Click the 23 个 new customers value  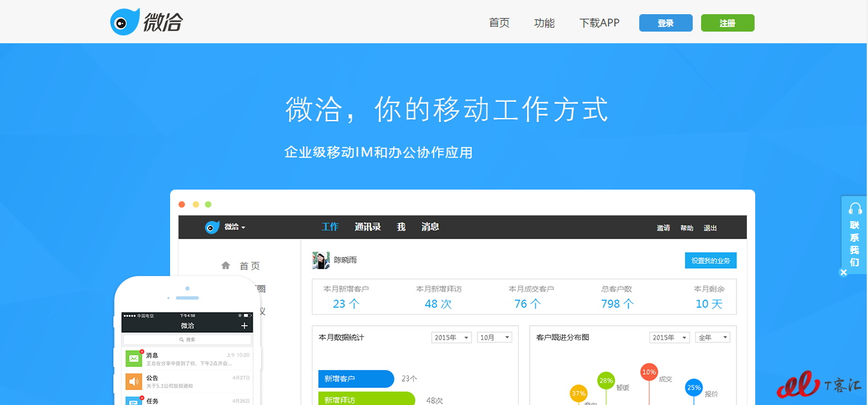(x=346, y=304)
